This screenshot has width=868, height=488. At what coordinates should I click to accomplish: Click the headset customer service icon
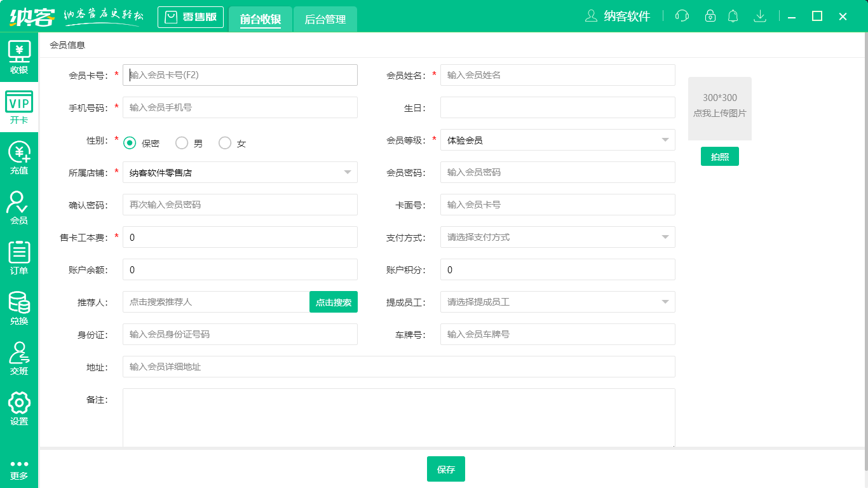click(x=682, y=16)
